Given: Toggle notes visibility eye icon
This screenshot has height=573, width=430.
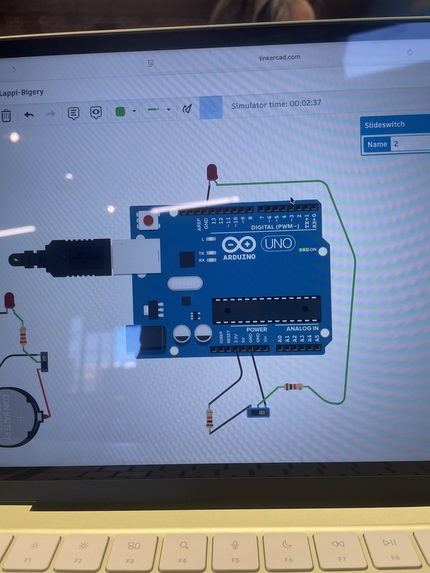Looking at the screenshot, I should [96, 113].
